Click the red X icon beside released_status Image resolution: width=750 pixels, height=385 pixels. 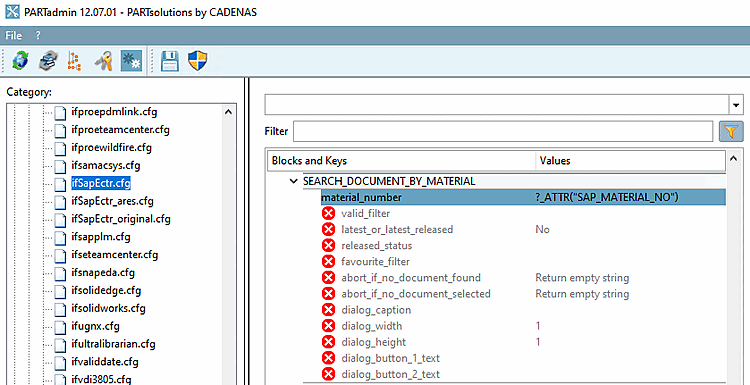pos(328,245)
